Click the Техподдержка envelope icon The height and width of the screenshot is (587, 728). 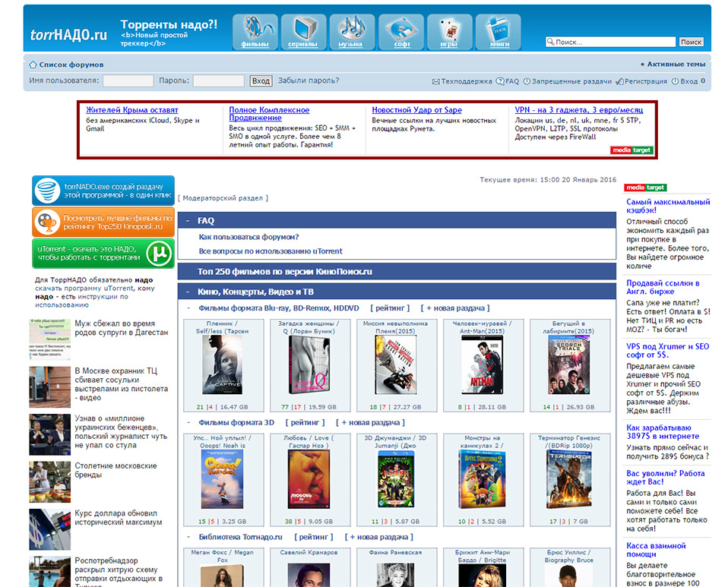(436, 81)
